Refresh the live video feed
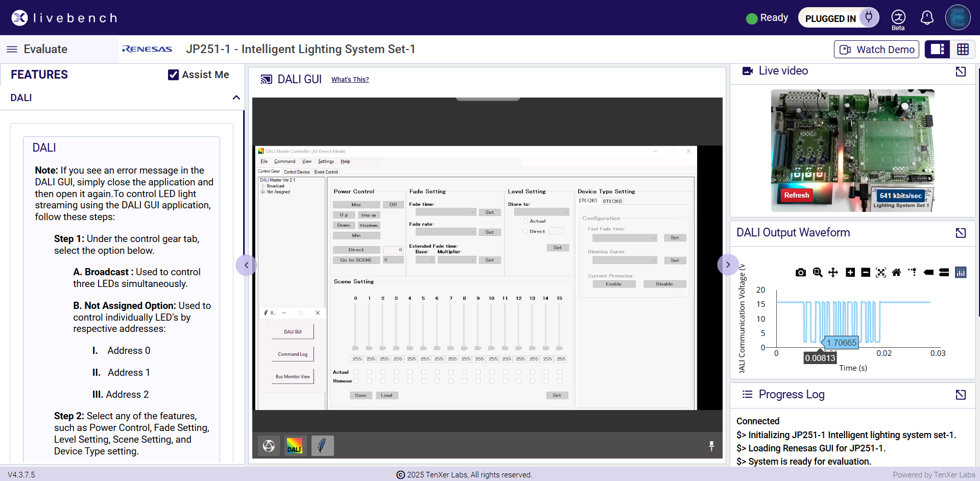Image resolution: width=980 pixels, height=481 pixels. tap(797, 195)
